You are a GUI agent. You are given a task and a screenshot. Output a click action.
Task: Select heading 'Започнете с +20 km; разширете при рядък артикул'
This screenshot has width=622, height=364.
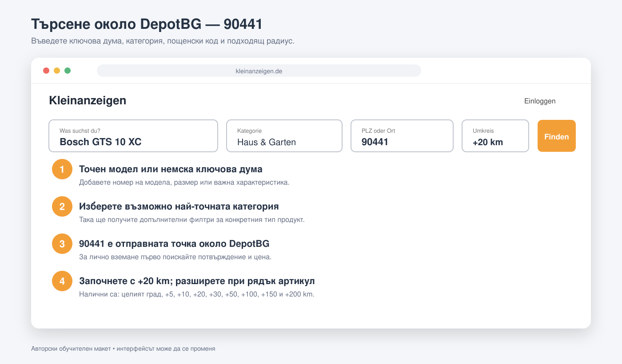point(197,281)
